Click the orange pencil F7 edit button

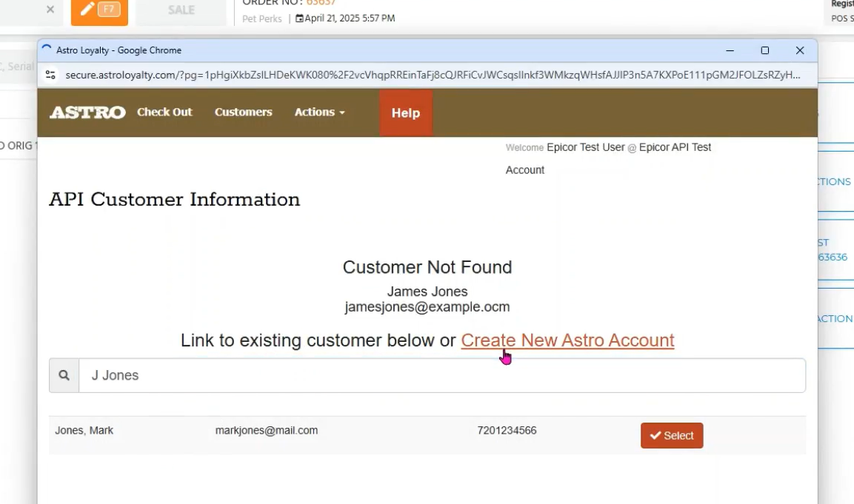(x=99, y=10)
